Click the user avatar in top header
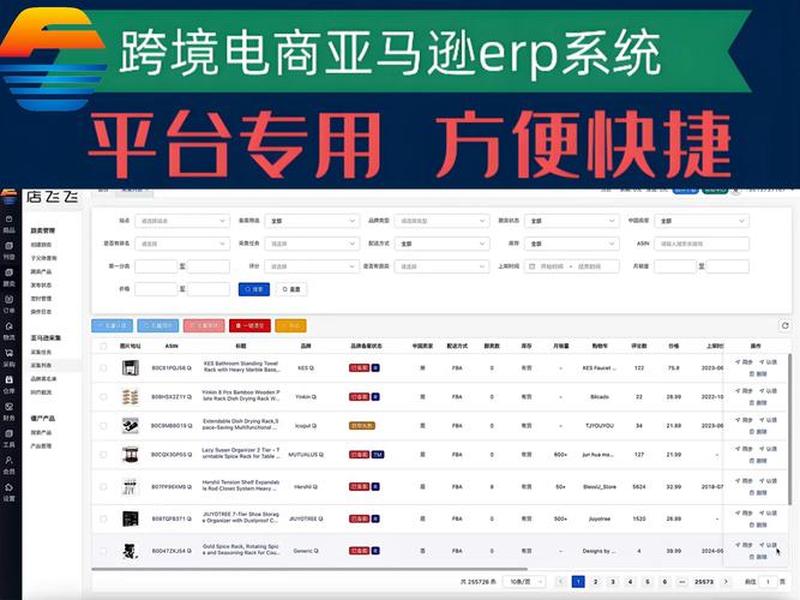 736,191
